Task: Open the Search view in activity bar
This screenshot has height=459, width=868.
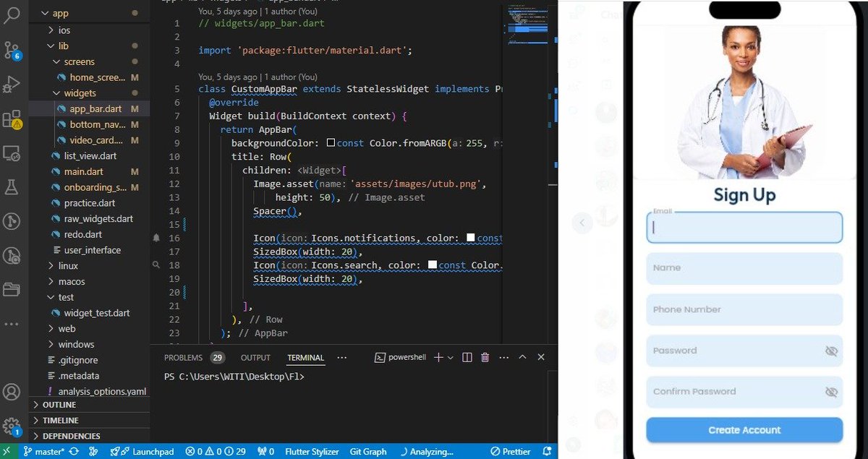Action: click(12, 16)
